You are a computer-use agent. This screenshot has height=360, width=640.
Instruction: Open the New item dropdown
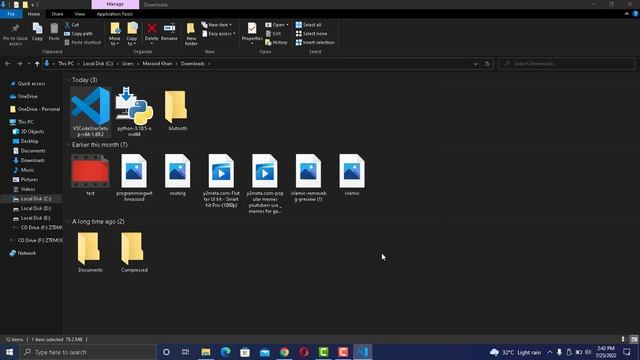pyautogui.click(x=217, y=25)
